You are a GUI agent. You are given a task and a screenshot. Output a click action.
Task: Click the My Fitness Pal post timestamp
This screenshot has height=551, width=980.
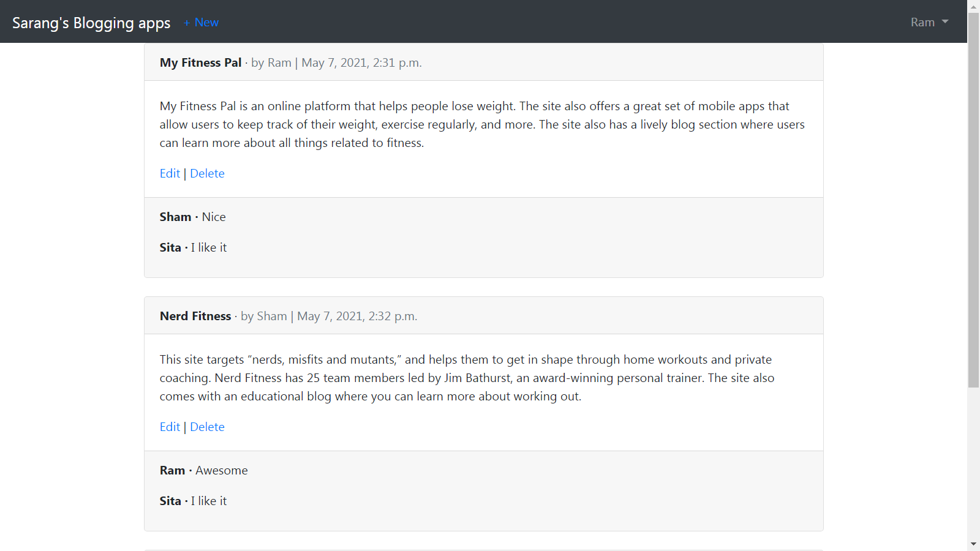click(x=361, y=62)
